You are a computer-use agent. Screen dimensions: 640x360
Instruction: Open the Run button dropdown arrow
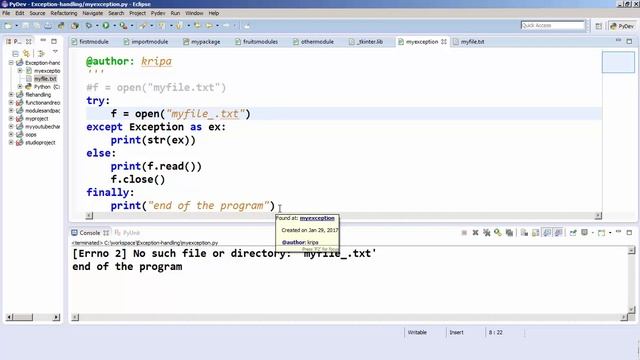(115, 26)
